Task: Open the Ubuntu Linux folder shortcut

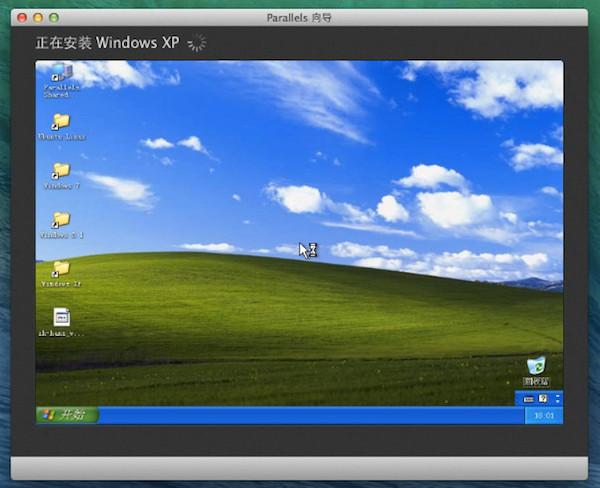Action: (62, 127)
